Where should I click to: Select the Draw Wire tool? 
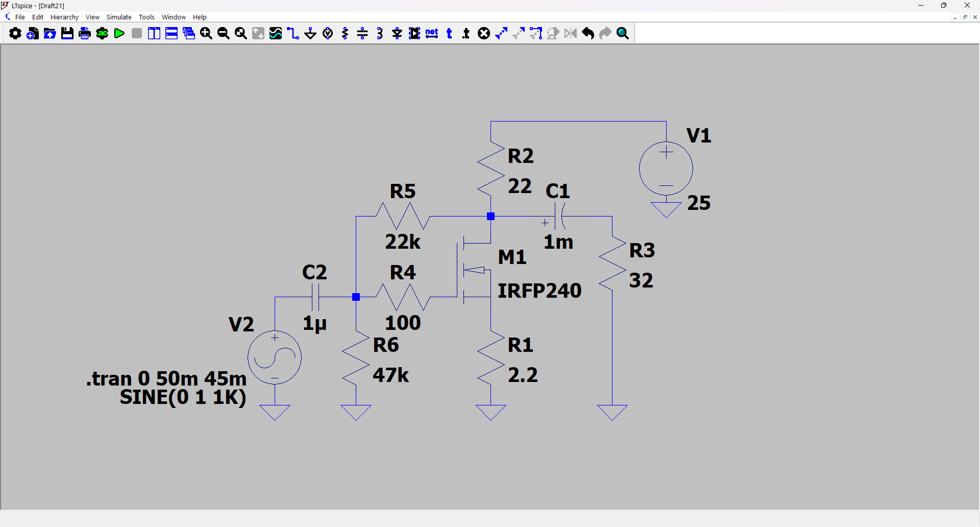pyautogui.click(x=293, y=34)
